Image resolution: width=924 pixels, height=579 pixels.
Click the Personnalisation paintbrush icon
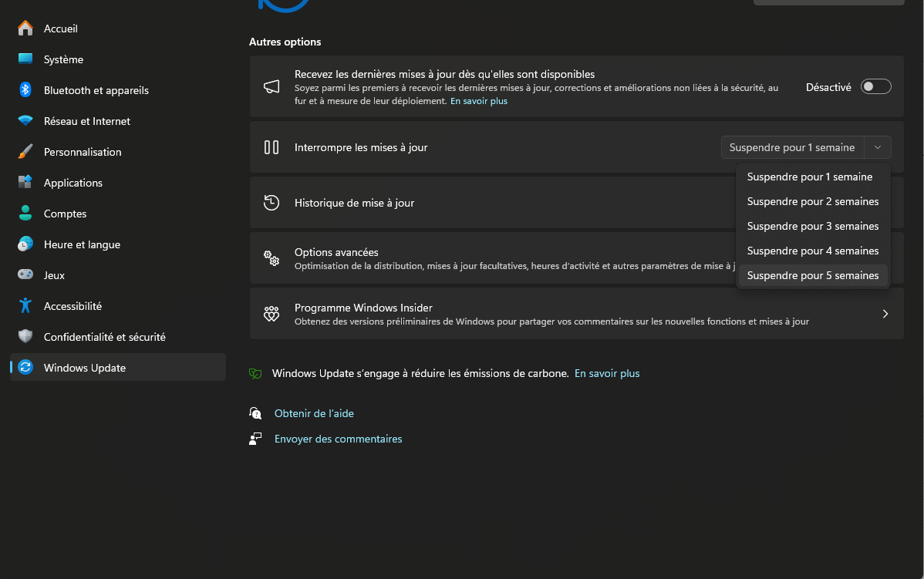pyautogui.click(x=25, y=151)
